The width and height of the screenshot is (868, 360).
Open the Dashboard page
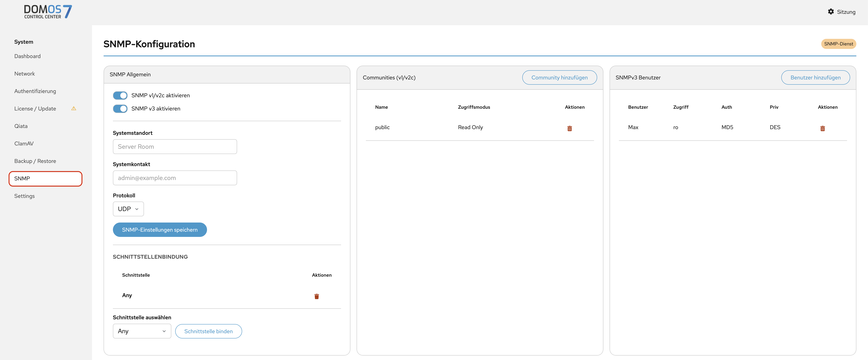(x=27, y=56)
